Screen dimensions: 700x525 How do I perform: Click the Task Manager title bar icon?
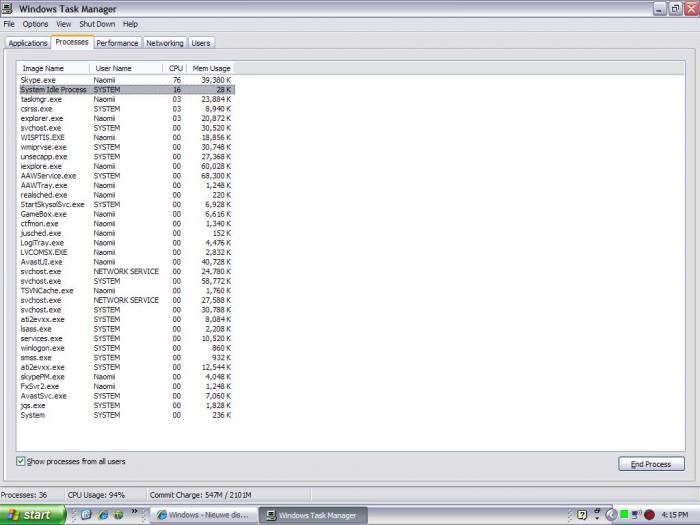click(x=7, y=8)
